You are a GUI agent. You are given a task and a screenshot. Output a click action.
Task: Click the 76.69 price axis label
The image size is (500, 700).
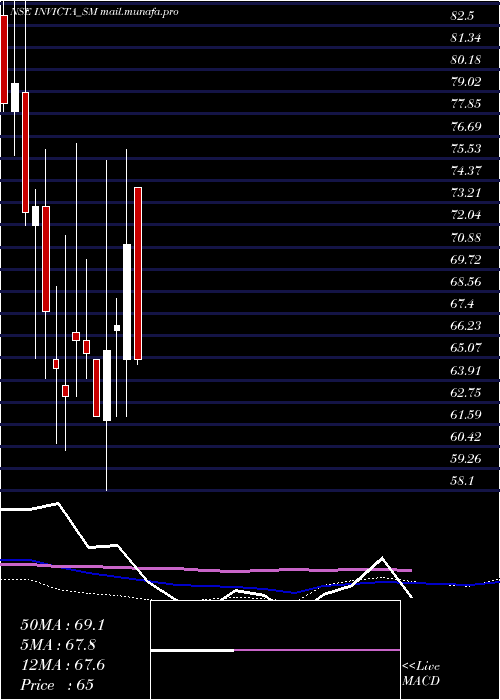coord(466,126)
